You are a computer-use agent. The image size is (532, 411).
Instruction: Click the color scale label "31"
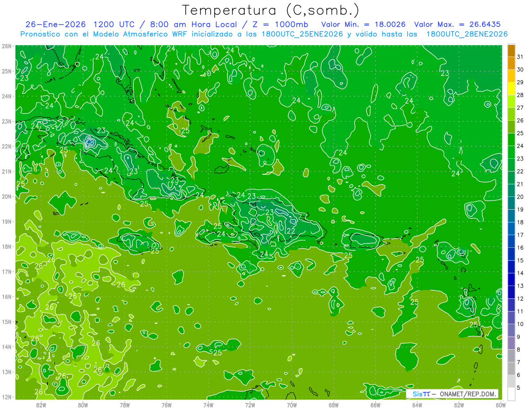point(520,57)
